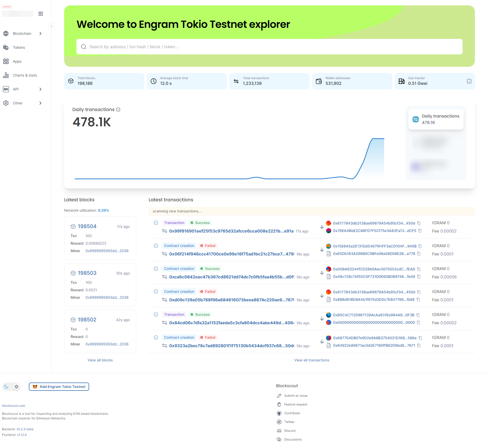This screenshot has height=448, width=487.
Task: Open transaction hash 0x99f816901aef...e91a
Action: point(231,231)
